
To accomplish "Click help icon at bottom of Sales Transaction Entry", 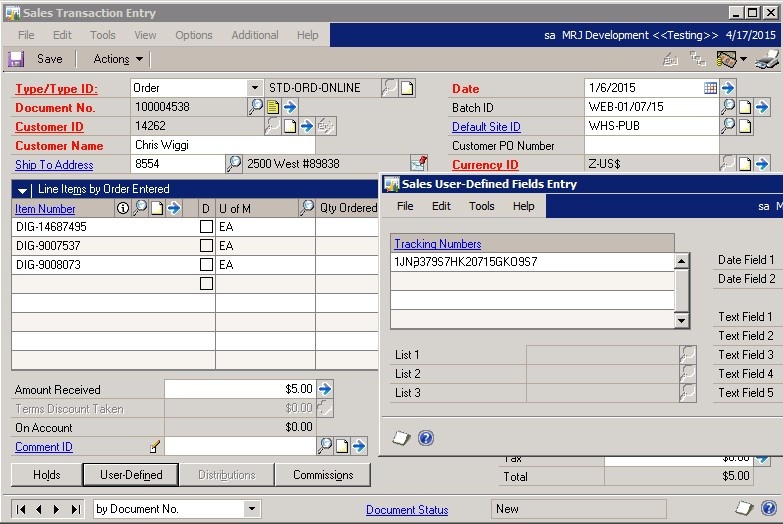I will point(769,508).
